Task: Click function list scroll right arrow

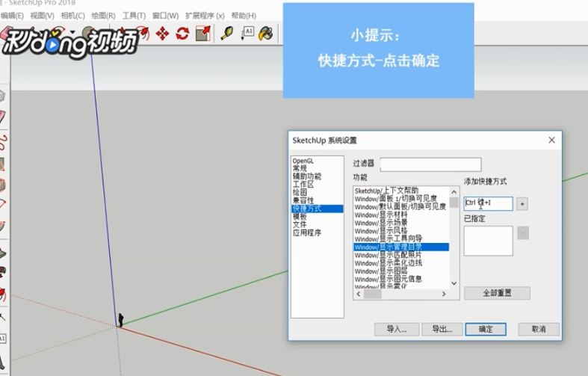Action: [x=444, y=294]
